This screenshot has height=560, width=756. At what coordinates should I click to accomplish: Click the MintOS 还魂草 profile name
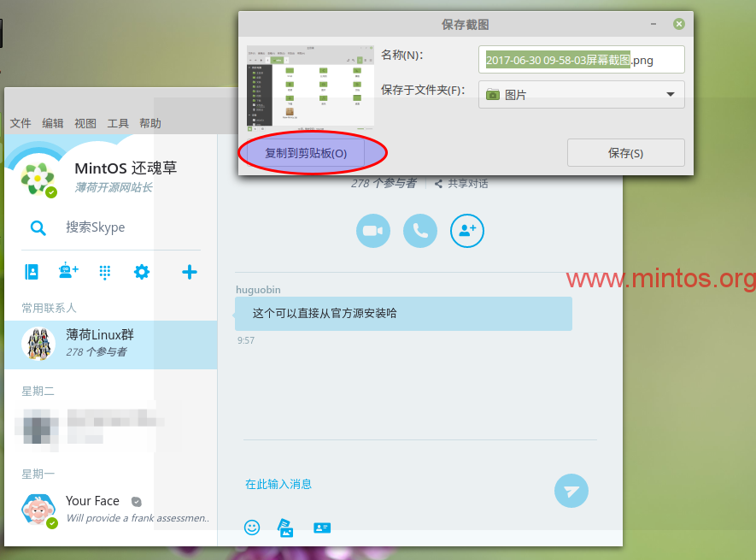[126, 168]
